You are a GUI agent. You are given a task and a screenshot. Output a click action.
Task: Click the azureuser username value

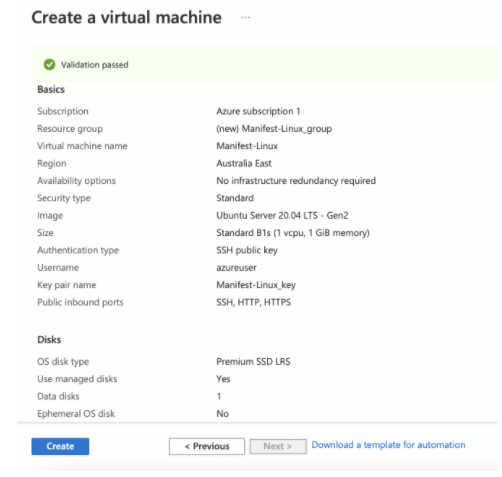coord(236,267)
